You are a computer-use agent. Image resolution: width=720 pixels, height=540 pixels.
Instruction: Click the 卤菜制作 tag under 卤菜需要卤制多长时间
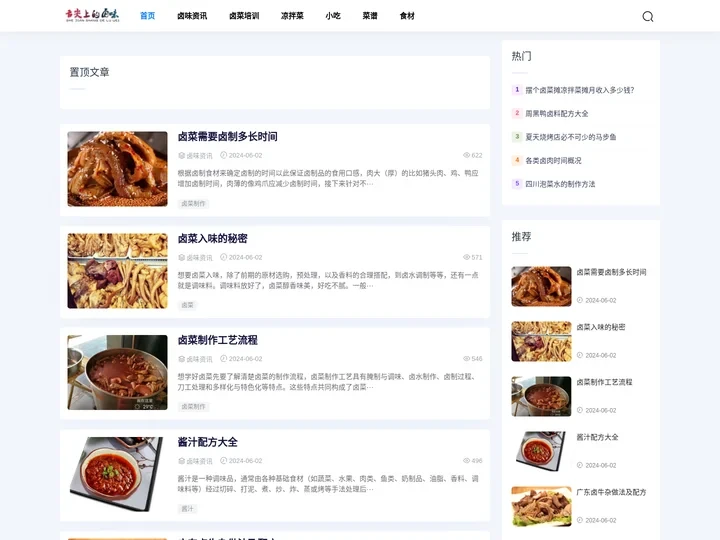tap(193, 203)
